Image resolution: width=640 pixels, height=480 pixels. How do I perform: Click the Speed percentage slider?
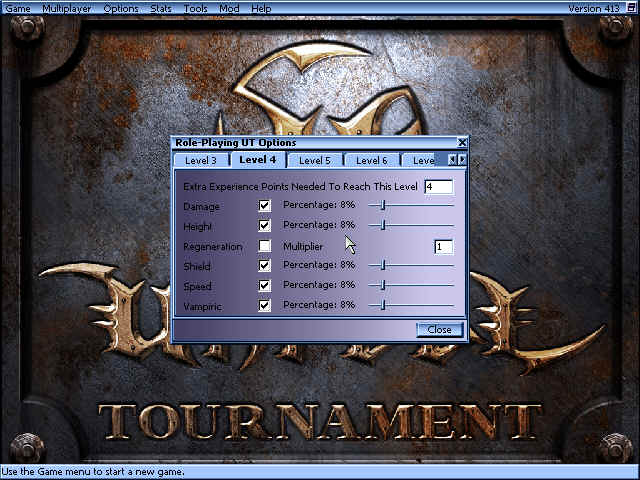pyautogui.click(x=411, y=285)
